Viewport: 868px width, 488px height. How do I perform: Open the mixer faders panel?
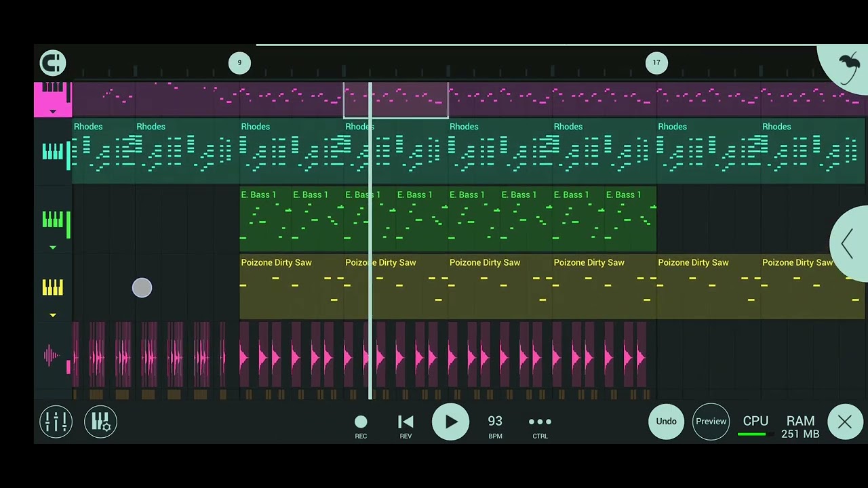click(x=56, y=422)
